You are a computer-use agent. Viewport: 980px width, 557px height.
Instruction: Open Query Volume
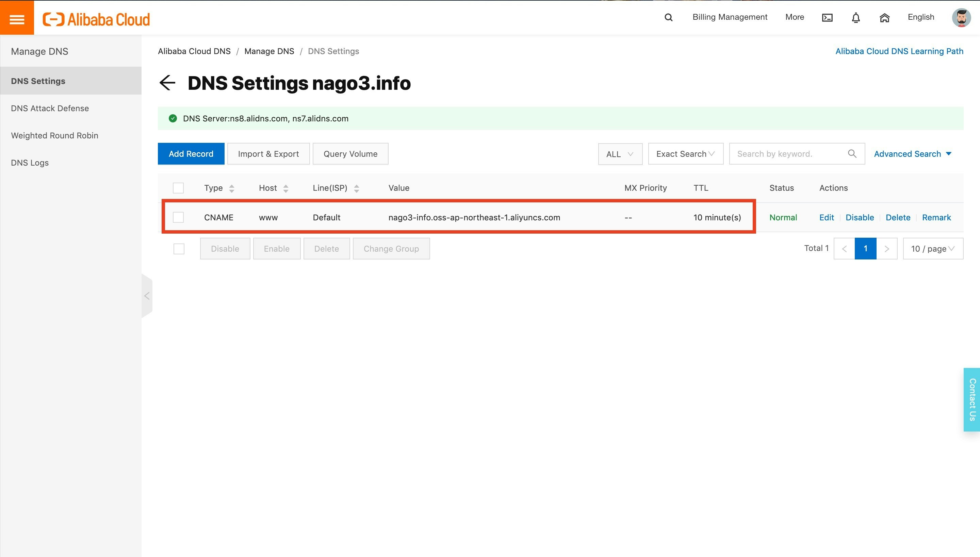(350, 154)
